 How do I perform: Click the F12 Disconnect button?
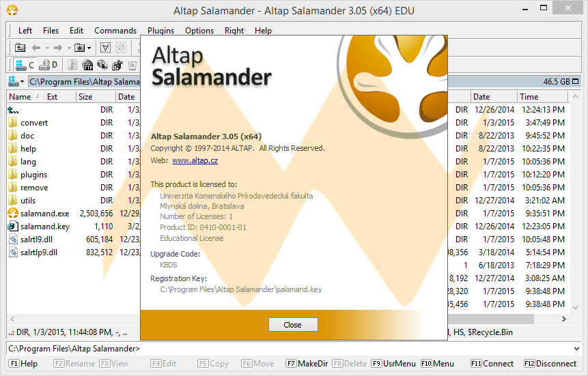550,364
